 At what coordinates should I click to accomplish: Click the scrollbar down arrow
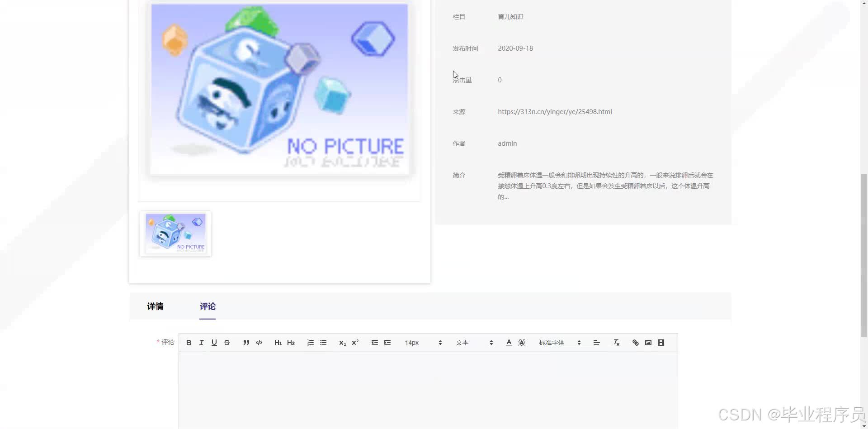click(x=864, y=425)
